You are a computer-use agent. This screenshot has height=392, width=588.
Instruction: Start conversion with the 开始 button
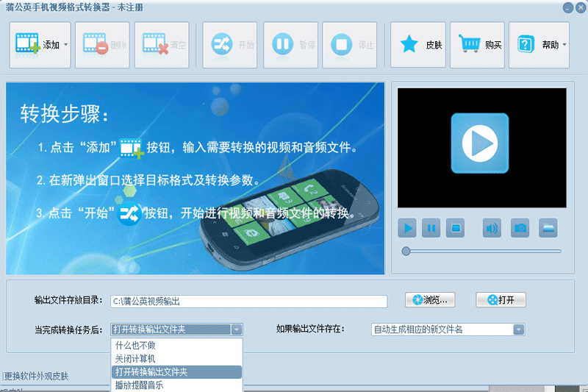230,45
